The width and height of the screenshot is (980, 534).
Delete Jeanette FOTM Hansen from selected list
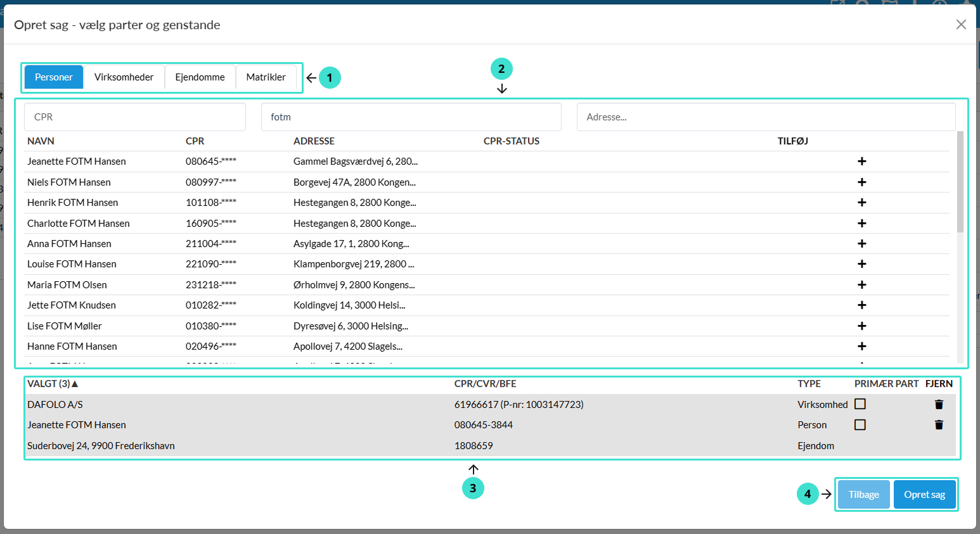click(939, 425)
